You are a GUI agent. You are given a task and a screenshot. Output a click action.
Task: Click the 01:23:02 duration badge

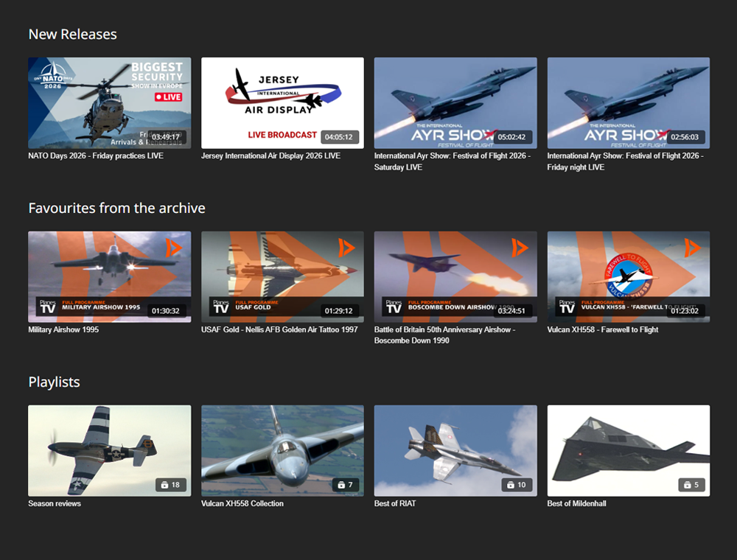click(685, 311)
